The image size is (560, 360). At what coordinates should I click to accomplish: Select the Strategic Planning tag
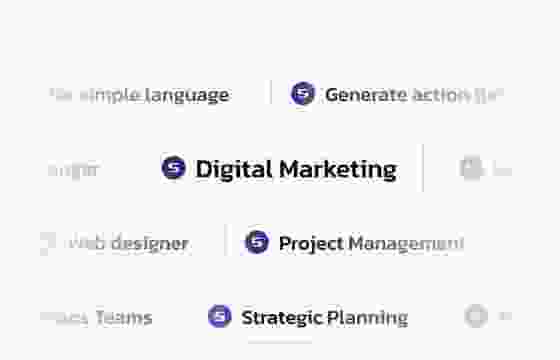tap(325, 318)
